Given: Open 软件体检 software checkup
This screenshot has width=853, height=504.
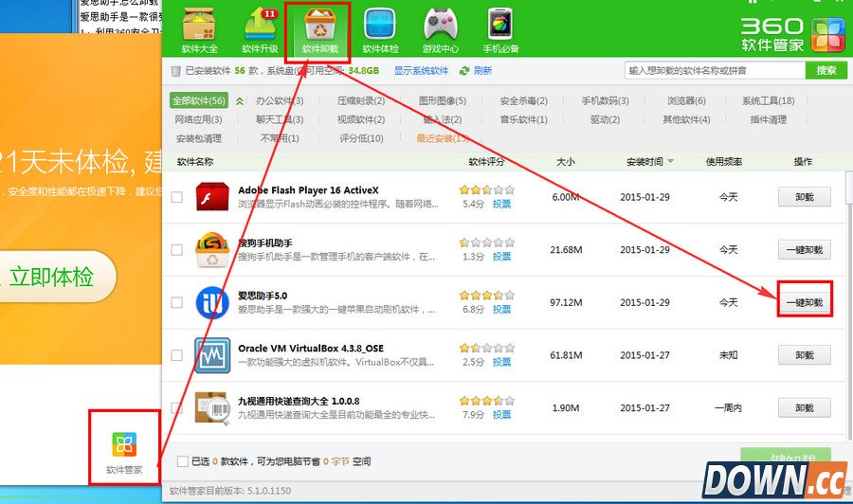Looking at the screenshot, I should pos(380,30).
